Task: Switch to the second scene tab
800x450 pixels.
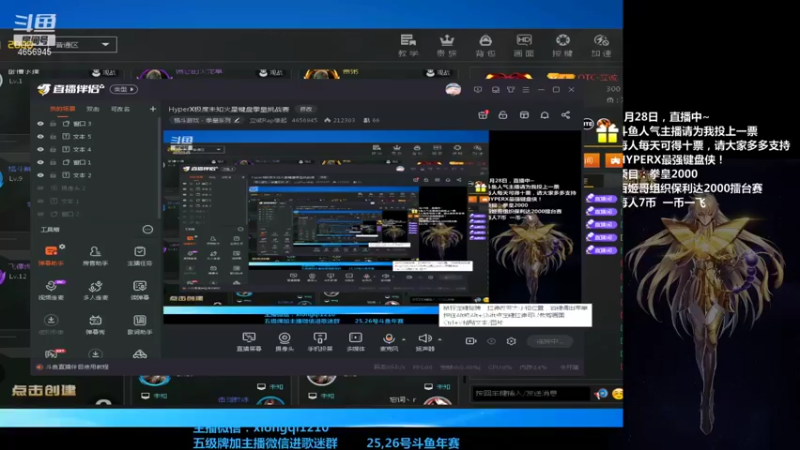Action: (x=93, y=109)
